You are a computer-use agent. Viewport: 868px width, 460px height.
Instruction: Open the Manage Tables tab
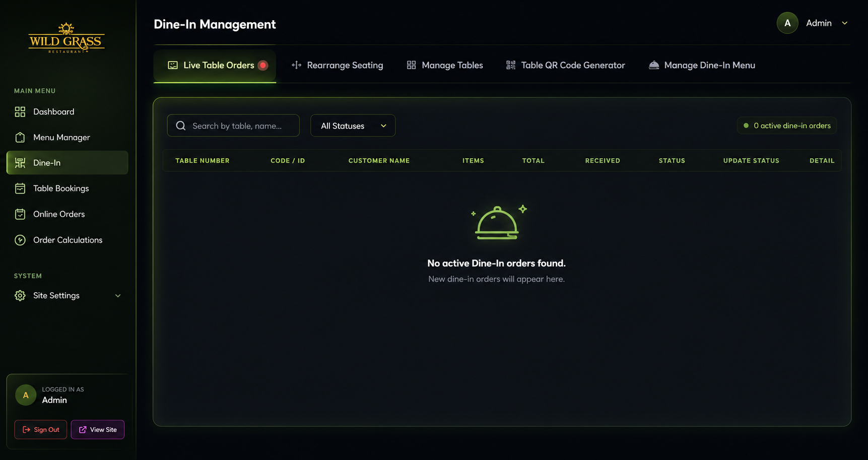[x=445, y=65]
